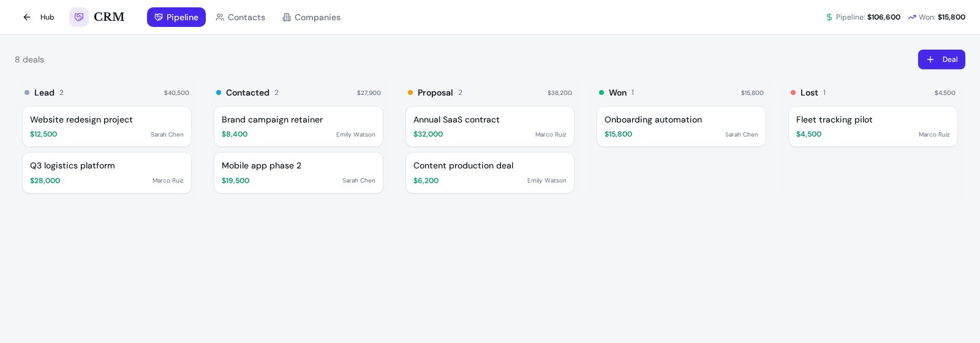Click the Won column header
This screenshot has height=343, width=980.
617,92
